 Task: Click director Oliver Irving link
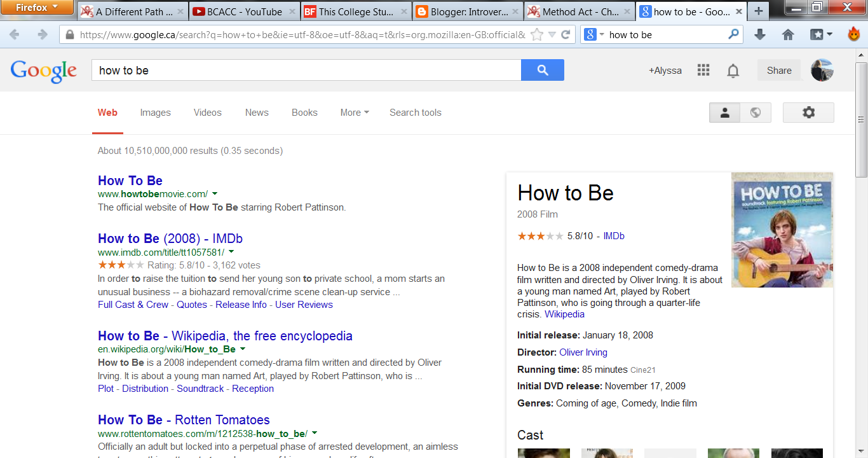[x=583, y=352]
